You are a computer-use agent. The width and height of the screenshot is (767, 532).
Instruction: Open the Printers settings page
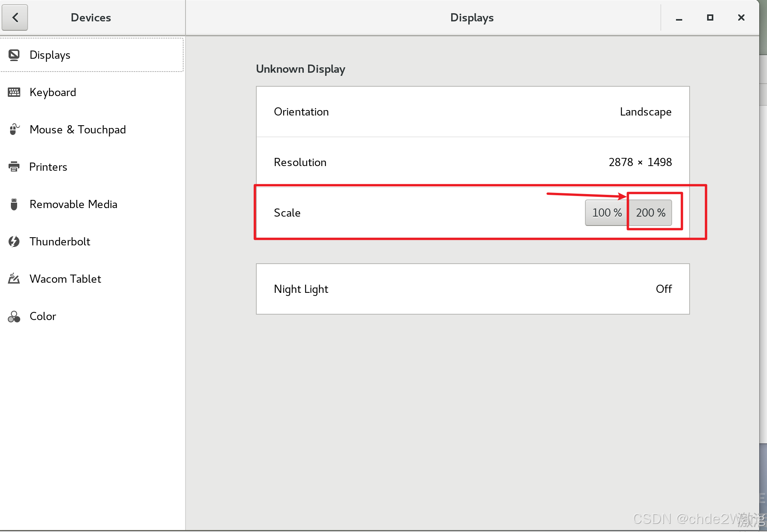(x=48, y=167)
